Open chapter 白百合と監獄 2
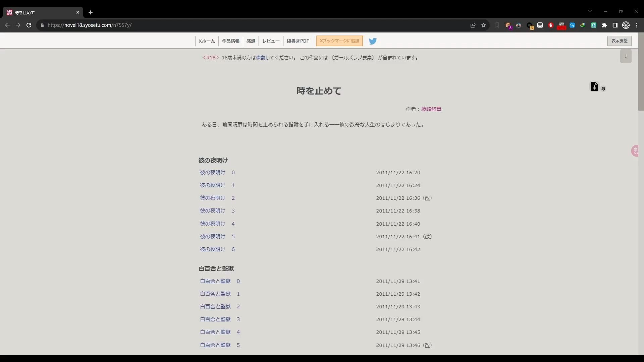 pyautogui.click(x=220, y=307)
